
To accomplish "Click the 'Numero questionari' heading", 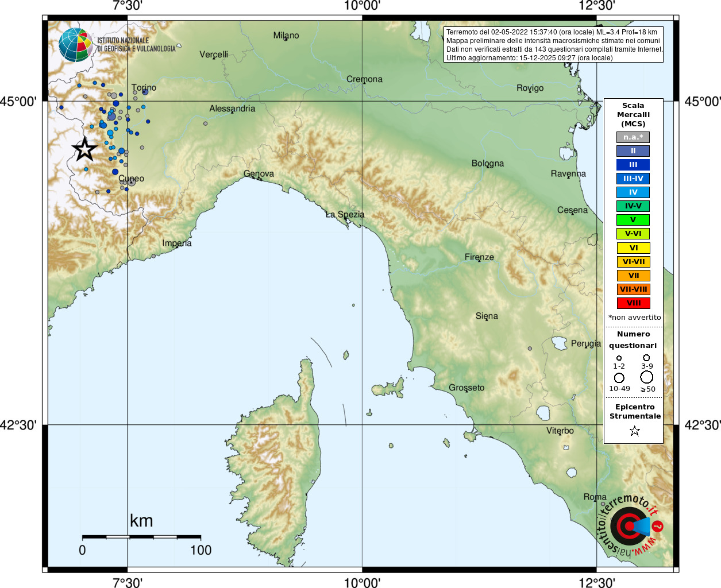I will click(x=633, y=340).
